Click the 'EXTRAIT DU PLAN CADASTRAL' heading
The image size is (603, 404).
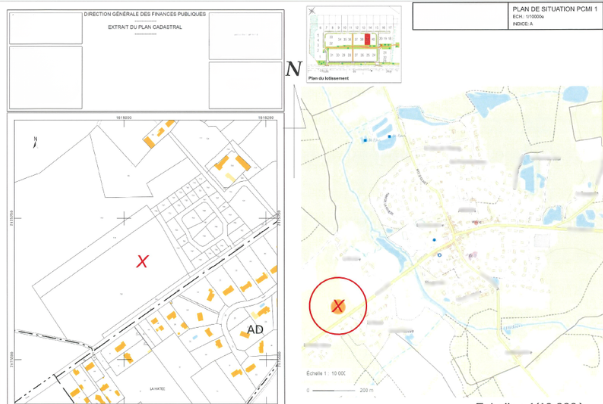(x=145, y=27)
